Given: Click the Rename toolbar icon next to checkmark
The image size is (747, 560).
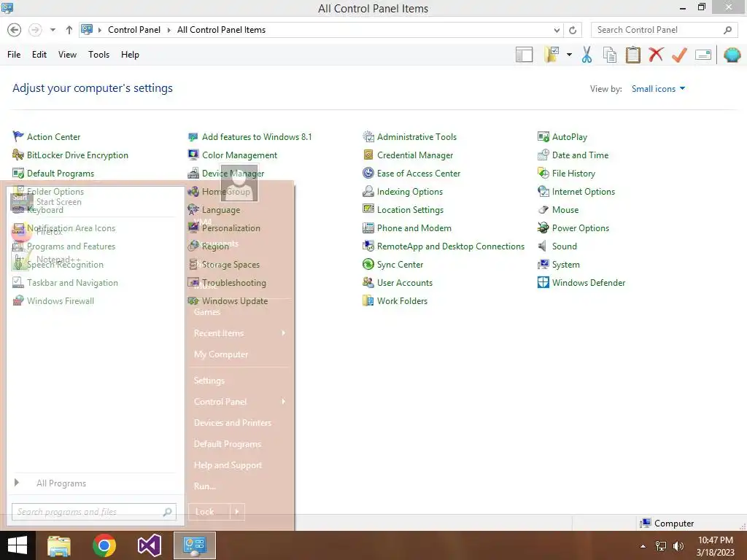Looking at the screenshot, I should [703, 55].
